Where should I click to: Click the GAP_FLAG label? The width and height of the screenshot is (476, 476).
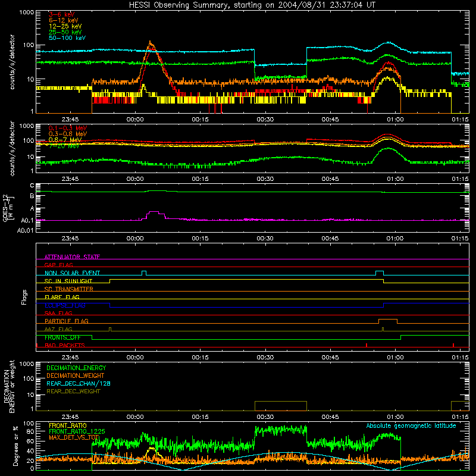click(x=58, y=265)
